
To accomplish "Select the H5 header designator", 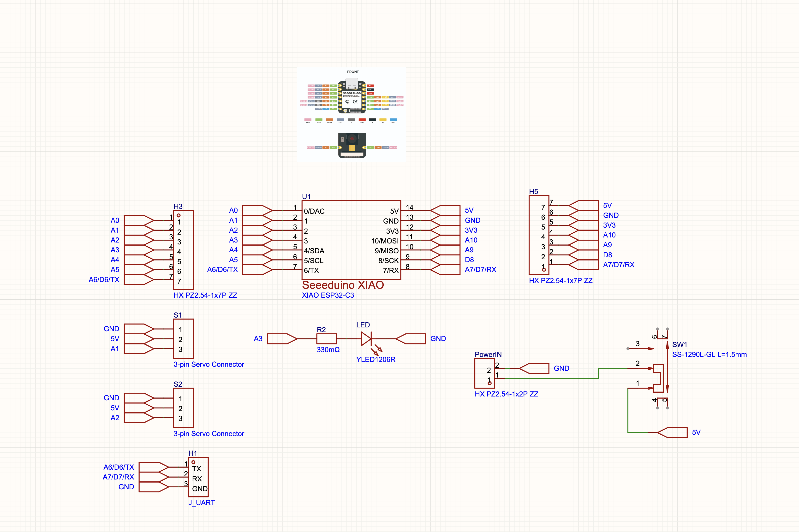I will pos(534,191).
